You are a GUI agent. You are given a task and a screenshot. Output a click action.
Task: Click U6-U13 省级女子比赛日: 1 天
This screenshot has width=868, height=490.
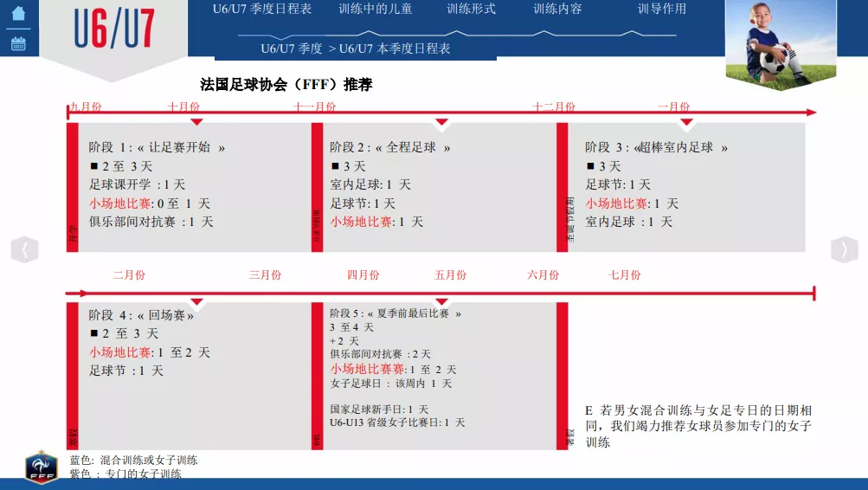(397, 422)
